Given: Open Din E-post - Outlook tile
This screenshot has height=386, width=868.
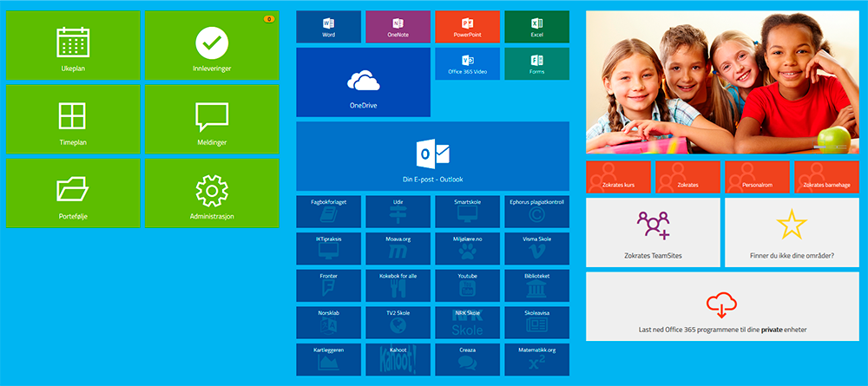Looking at the screenshot, I should click(x=433, y=156).
